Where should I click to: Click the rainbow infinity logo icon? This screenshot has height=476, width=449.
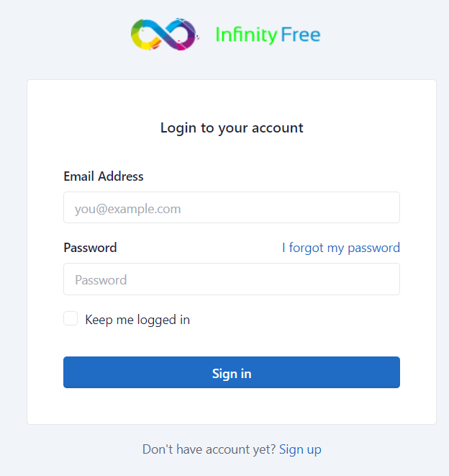tap(165, 35)
